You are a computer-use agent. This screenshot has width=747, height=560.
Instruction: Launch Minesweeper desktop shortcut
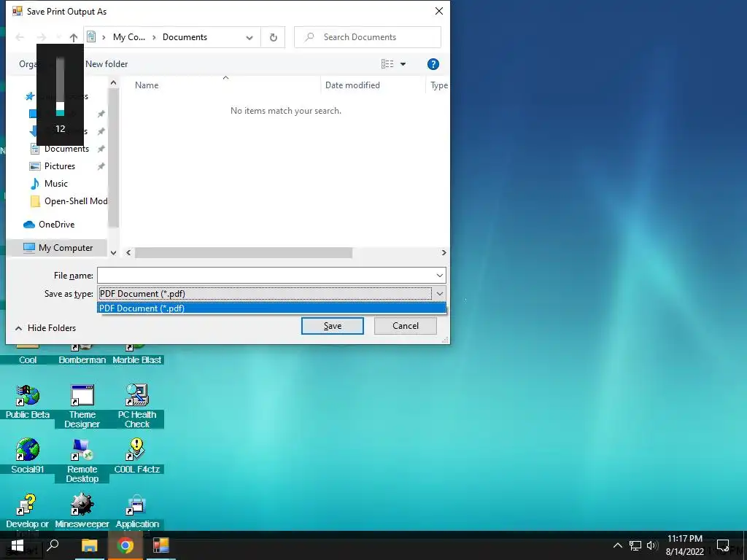(x=82, y=511)
